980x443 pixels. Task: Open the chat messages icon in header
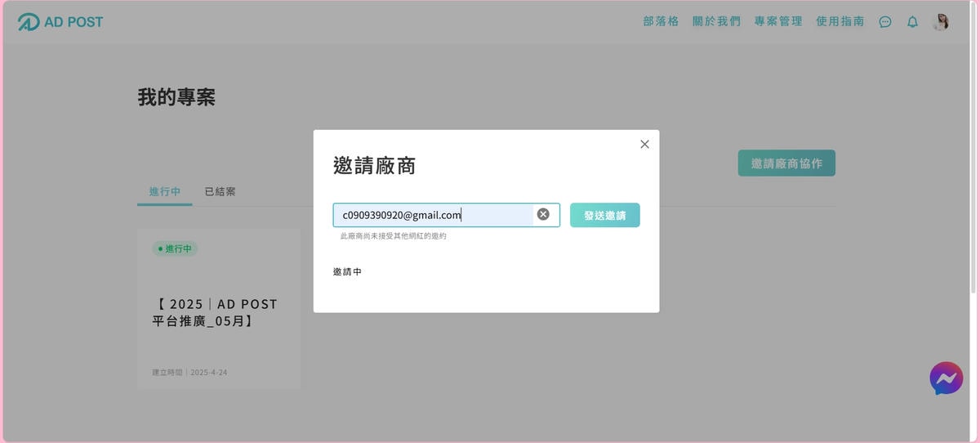point(885,22)
